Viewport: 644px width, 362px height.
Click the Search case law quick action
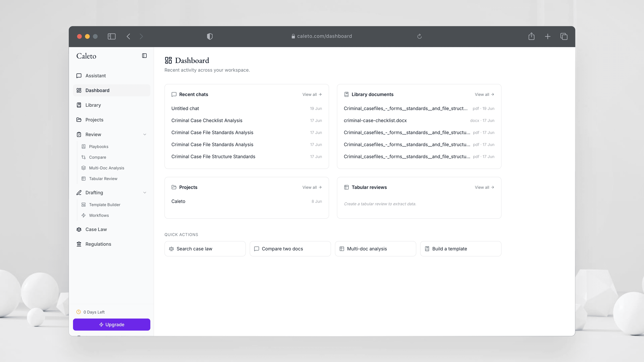point(205,249)
